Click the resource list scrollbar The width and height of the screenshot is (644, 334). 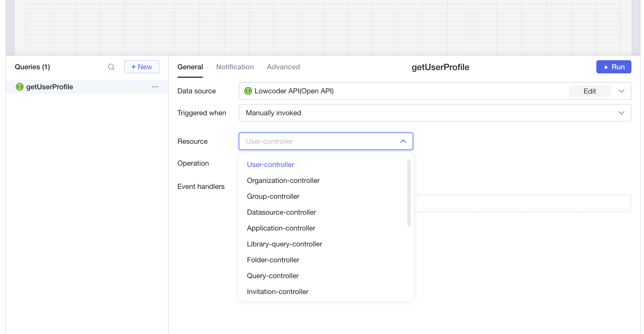pyautogui.click(x=409, y=193)
